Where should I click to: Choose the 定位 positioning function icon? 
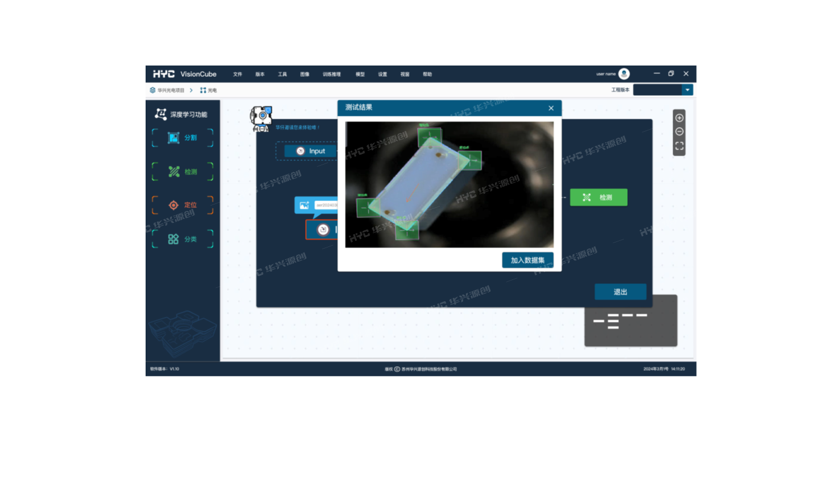pos(174,205)
